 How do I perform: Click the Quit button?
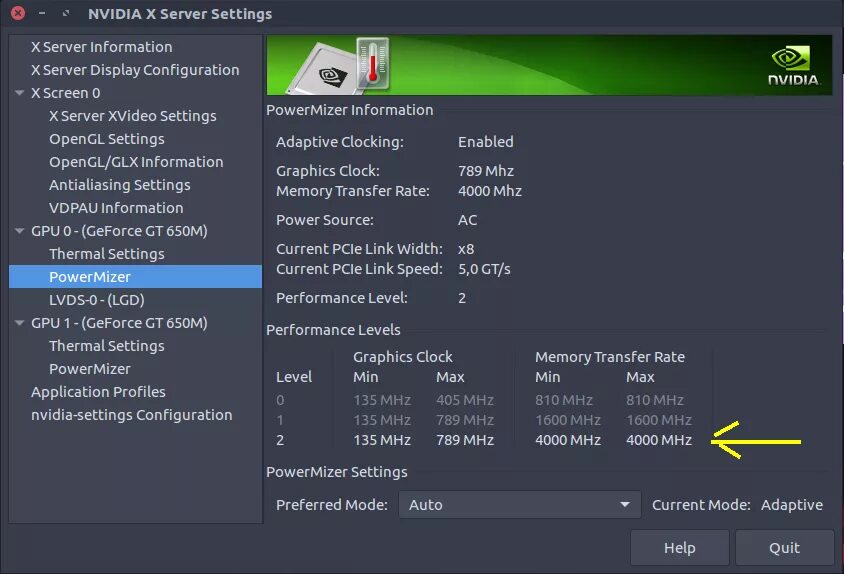tap(784, 548)
